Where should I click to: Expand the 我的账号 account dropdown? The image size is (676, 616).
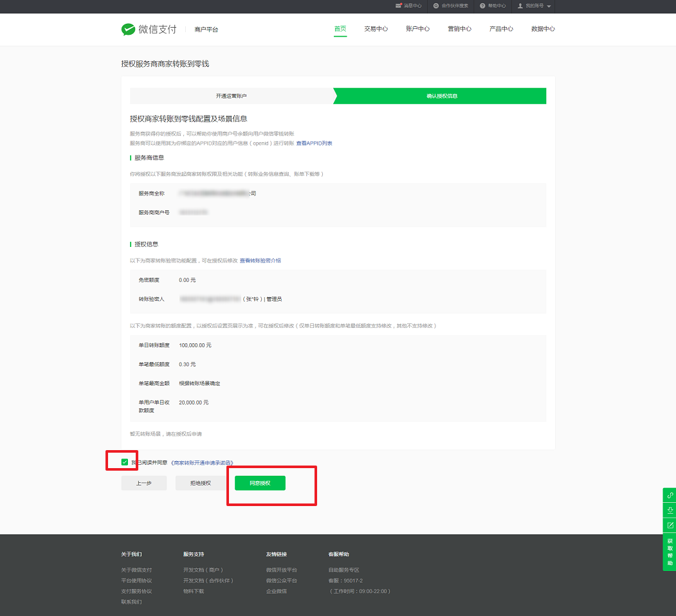(534, 6)
